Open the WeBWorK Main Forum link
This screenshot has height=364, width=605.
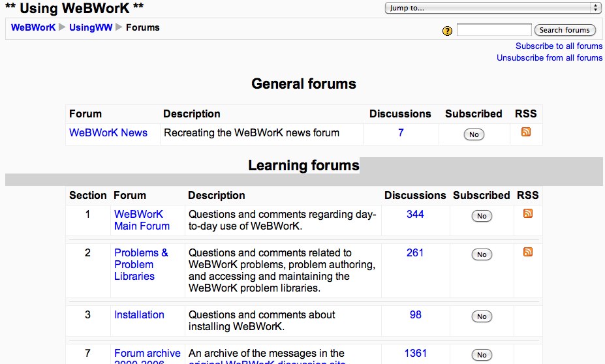pyautogui.click(x=142, y=220)
